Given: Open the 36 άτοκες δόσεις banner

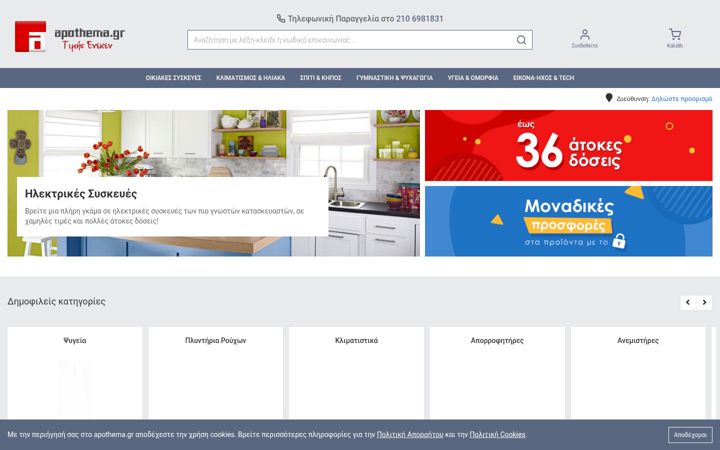Looking at the screenshot, I should click(568, 145).
